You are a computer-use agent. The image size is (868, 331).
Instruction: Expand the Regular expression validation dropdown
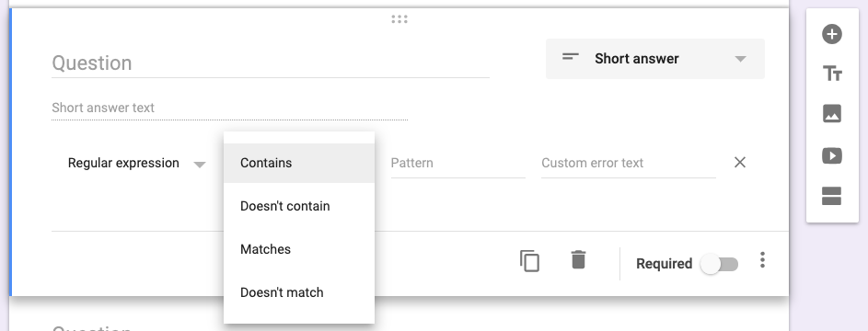(x=136, y=163)
